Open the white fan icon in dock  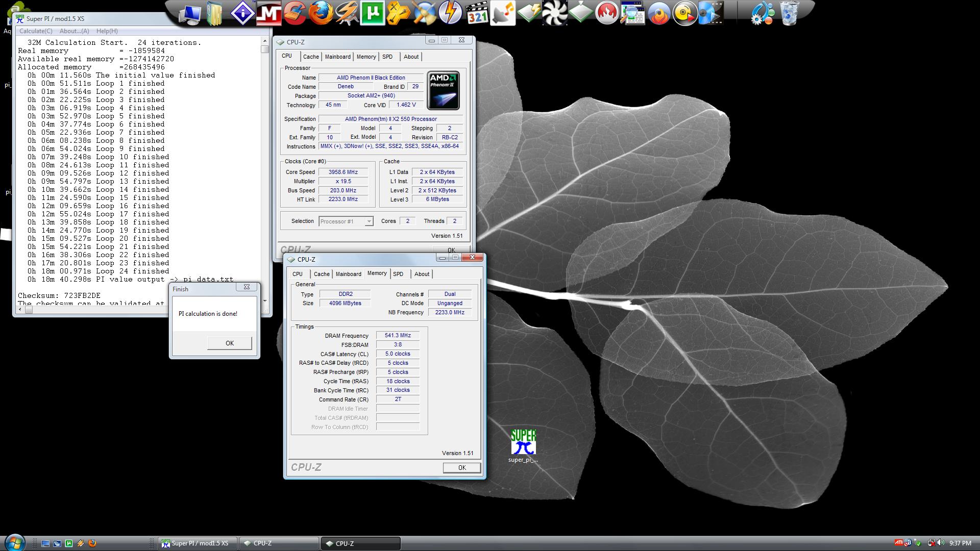[554, 13]
